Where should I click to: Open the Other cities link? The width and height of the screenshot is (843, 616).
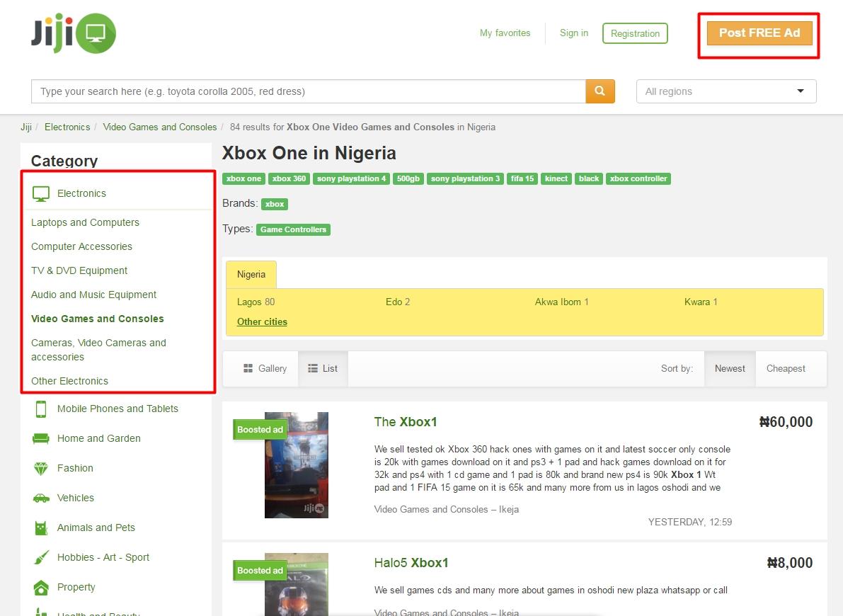[x=262, y=321]
